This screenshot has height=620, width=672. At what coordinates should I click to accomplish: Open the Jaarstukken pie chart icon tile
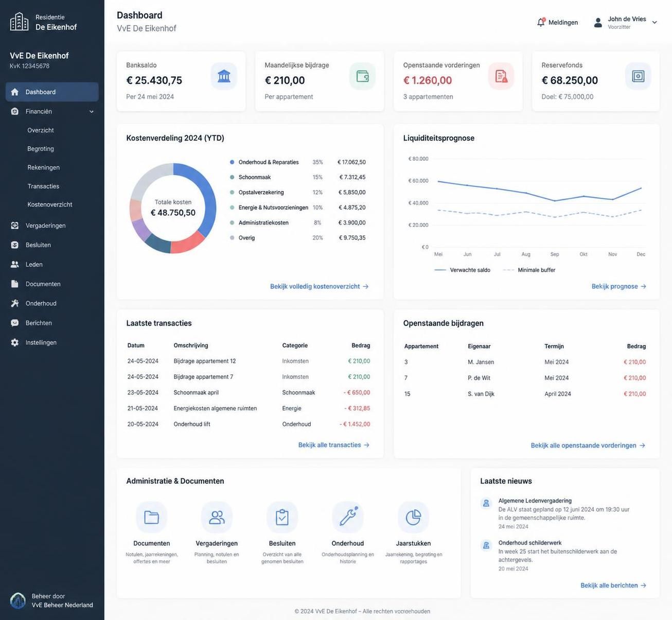[x=413, y=517]
